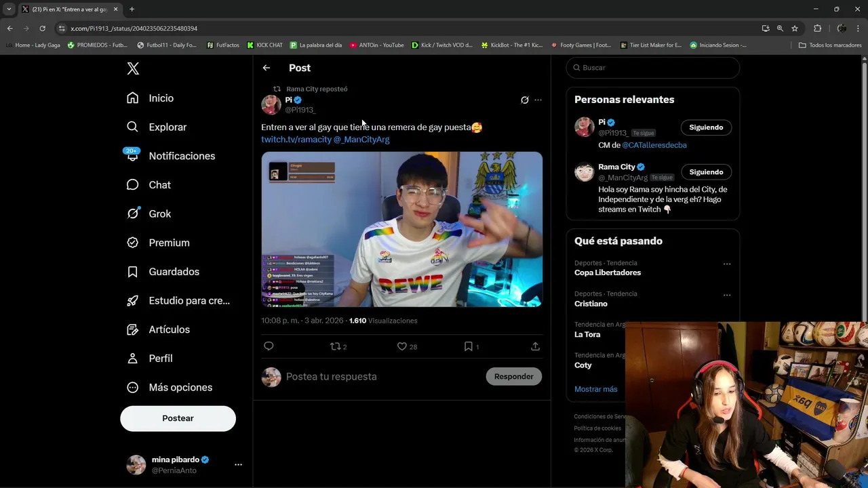Click Copa Libertadores trend
This screenshot has width=868, height=488.
(x=608, y=272)
